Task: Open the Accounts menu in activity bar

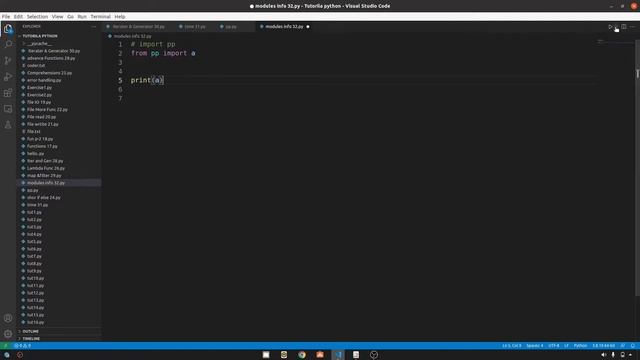Action: pyautogui.click(x=8, y=318)
